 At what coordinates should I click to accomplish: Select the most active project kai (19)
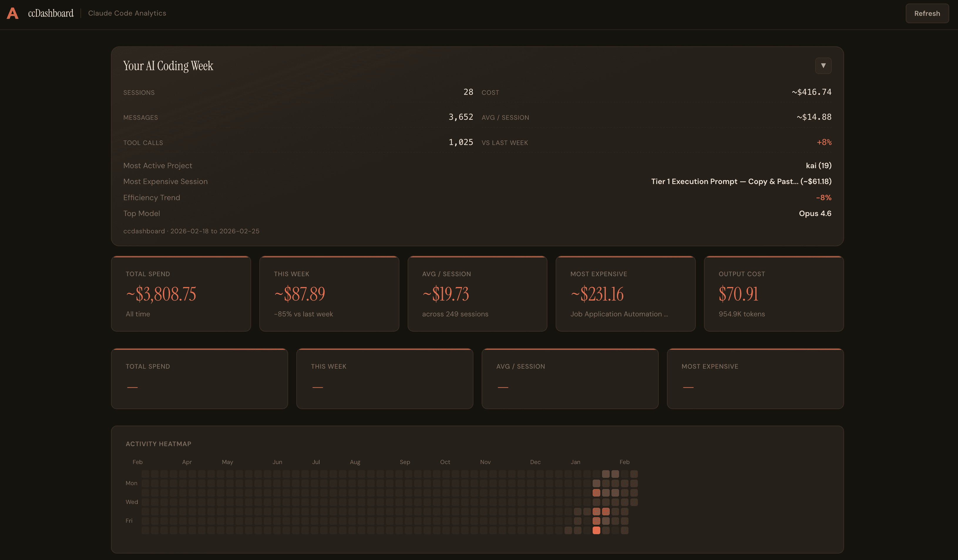[x=818, y=166]
